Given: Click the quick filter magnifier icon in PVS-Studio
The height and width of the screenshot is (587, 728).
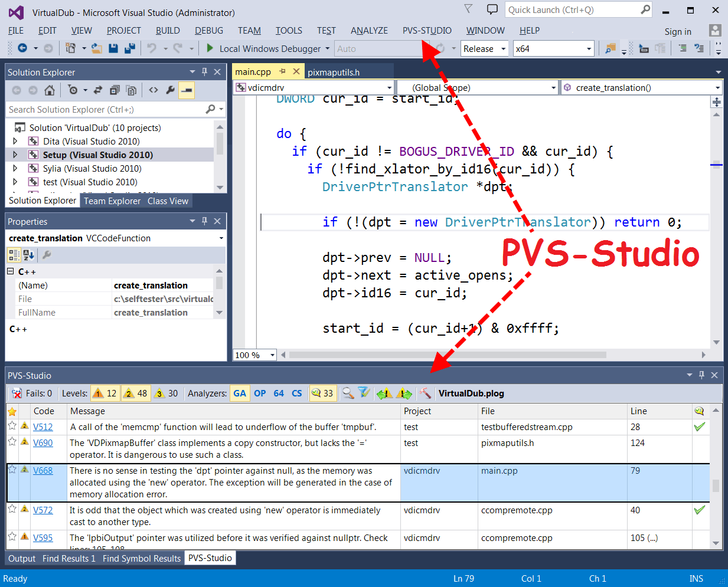Looking at the screenshot, I should 348,393.
